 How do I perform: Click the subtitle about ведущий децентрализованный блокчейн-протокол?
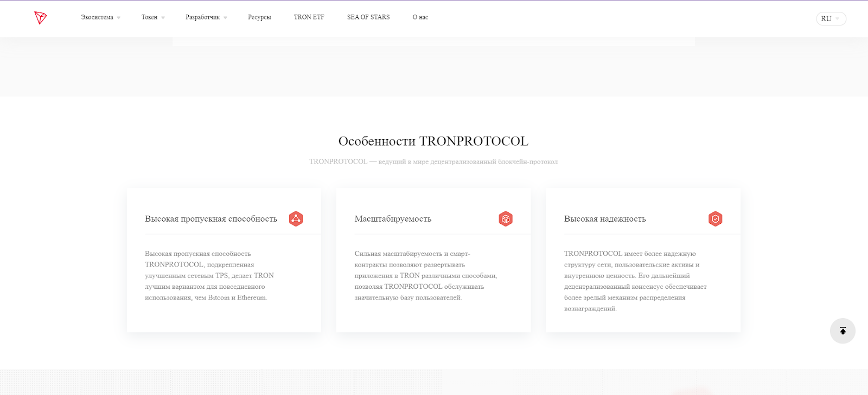click(x=433, y=161)
